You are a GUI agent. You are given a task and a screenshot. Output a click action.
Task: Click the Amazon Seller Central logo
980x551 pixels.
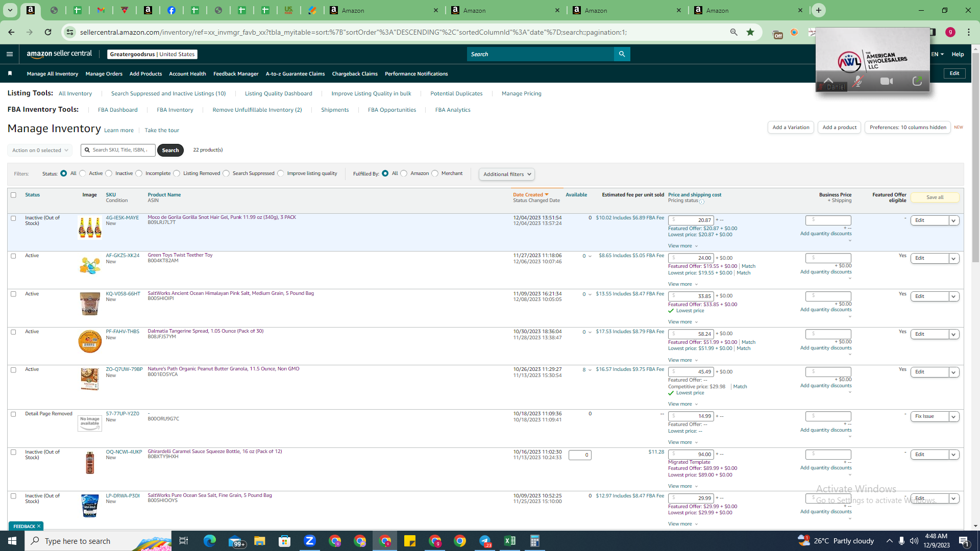coord(59,54)
